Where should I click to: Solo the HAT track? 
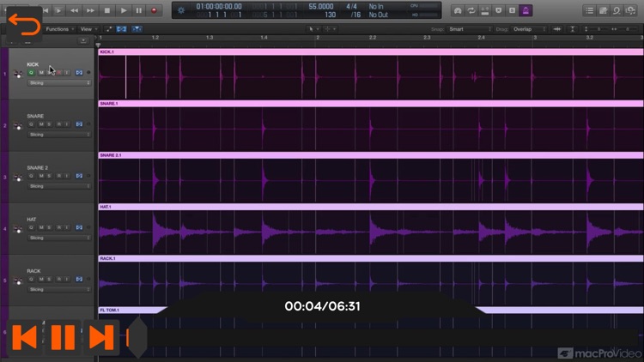(x=49, y=228)
